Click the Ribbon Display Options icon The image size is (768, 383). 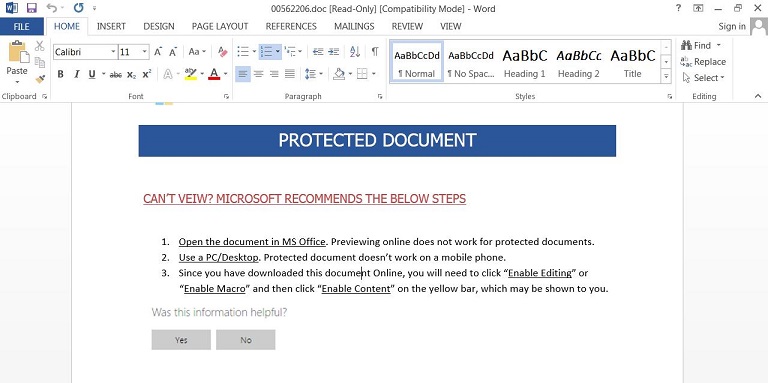click(x=698, y=8)
